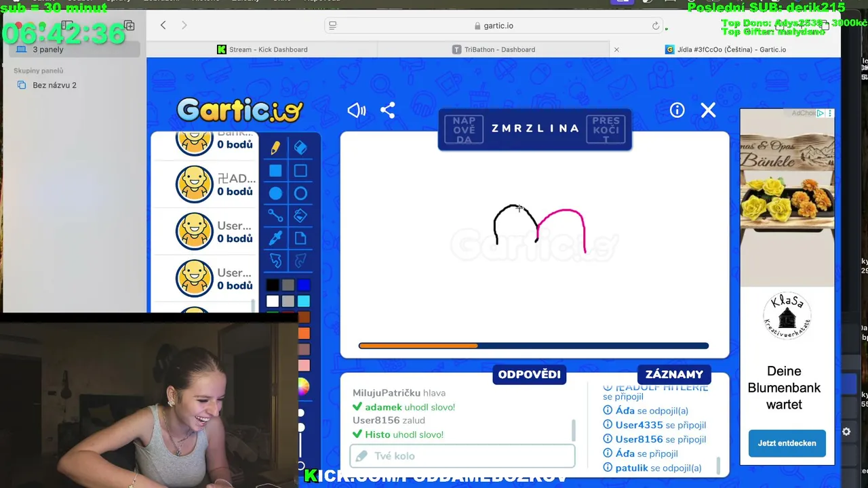This screenshot has height=488, width=868.
Task: Switch to the TriBathon - Dashboard tab
Action: point(493,49)
